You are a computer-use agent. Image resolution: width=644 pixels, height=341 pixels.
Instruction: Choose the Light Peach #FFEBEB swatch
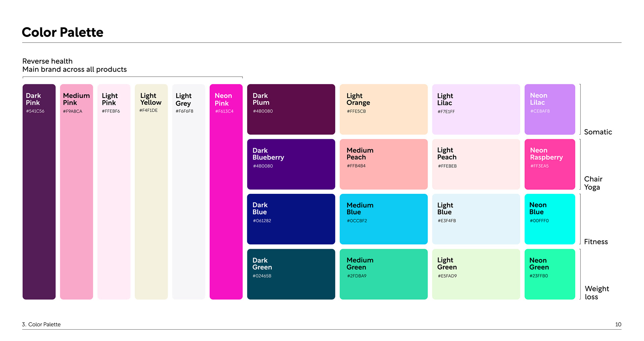click(x=476, y=164)
